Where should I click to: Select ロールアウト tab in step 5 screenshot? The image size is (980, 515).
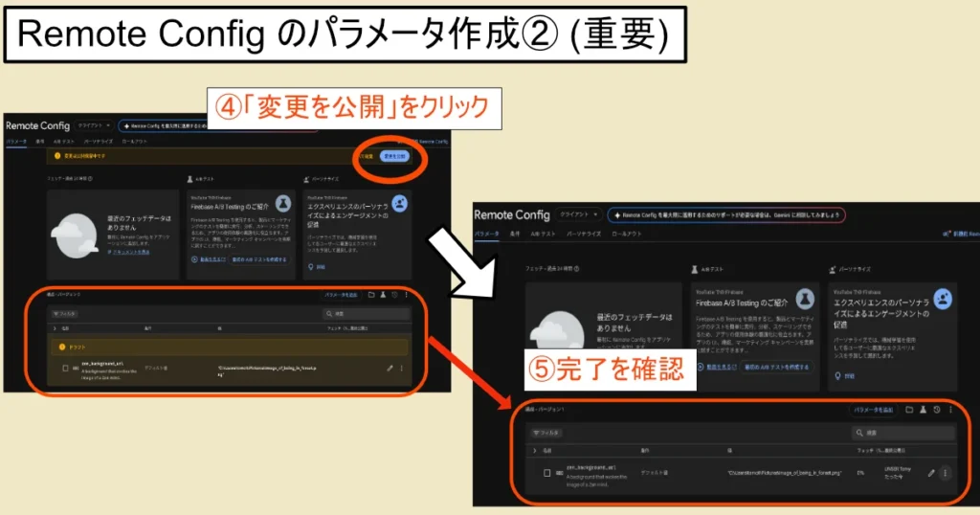(x=626, y=234)
